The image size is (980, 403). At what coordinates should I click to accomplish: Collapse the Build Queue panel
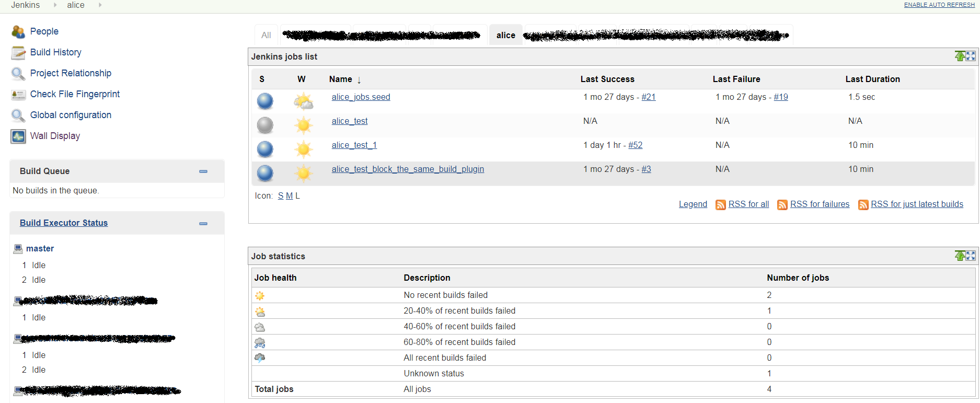[203, 171]
